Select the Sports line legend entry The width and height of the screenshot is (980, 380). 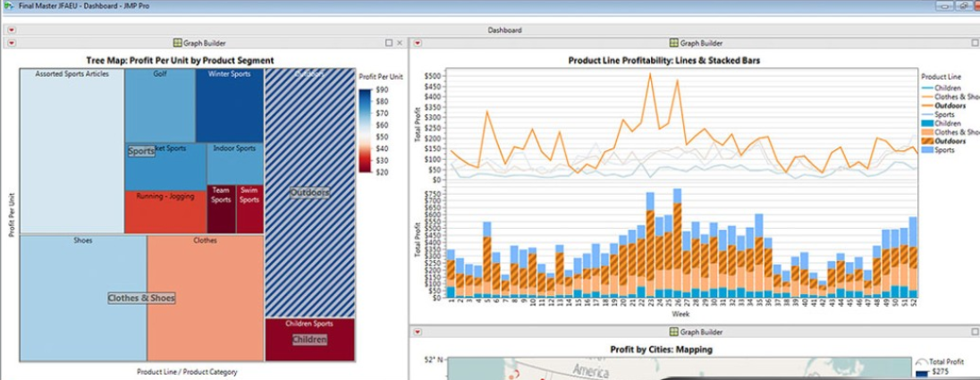tap(937, 114)
